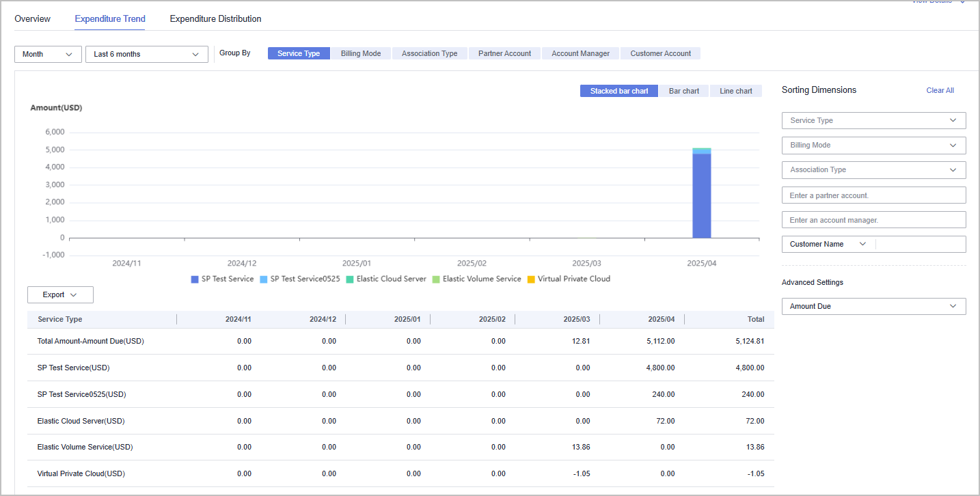Expand the Service Type sorting dropdown
Viewport: 980px width, 496px height.
(x=873, y=120)
